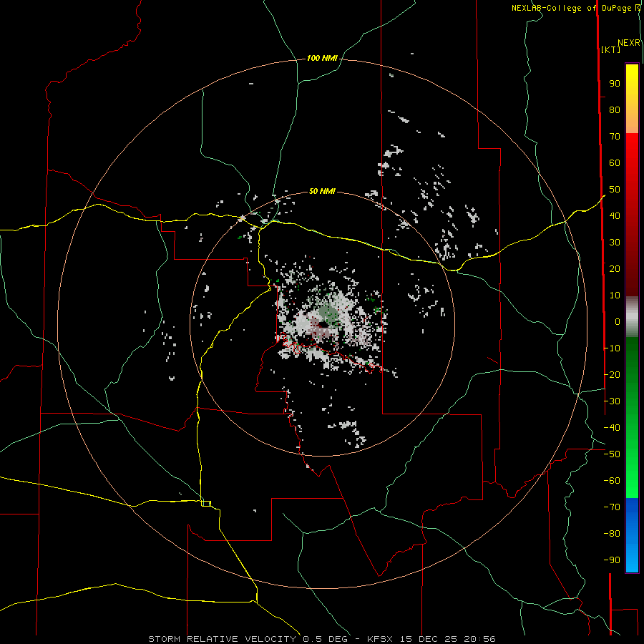Click the "15 DEC 25 20:56" timestamp in the footer
The height and width of the screenshot is (644, 644).
(x=447, y=639)
